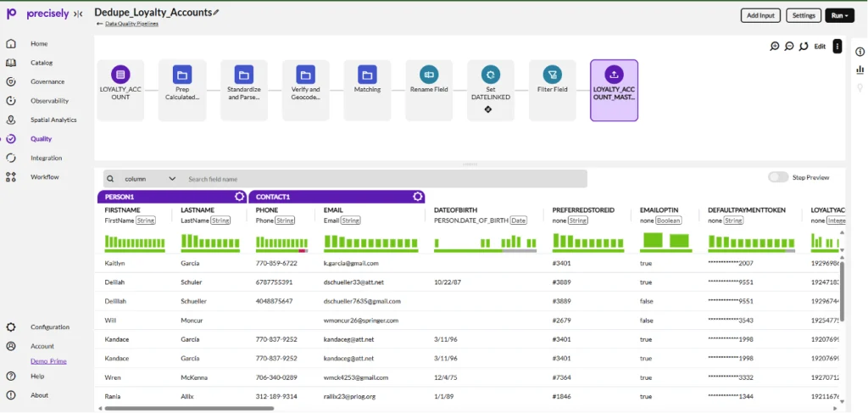
Task: Open the info panel icon on the right
Action: click(860, 52)
